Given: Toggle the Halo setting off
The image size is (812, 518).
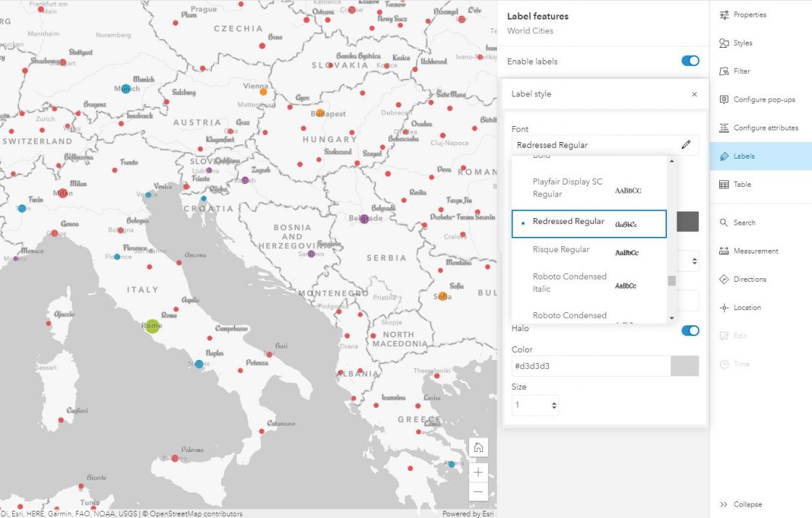Looking at the screenshot, I should pyautogui.click(x=689, y=330).
